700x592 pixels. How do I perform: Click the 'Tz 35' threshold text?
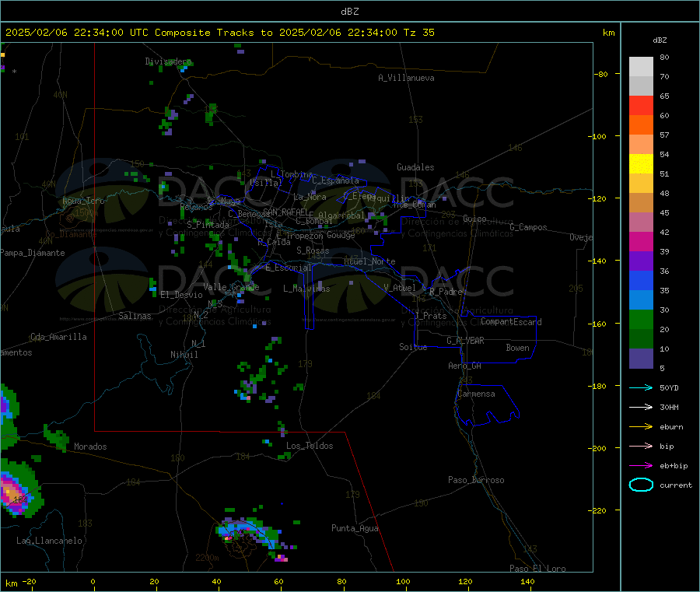418,33
